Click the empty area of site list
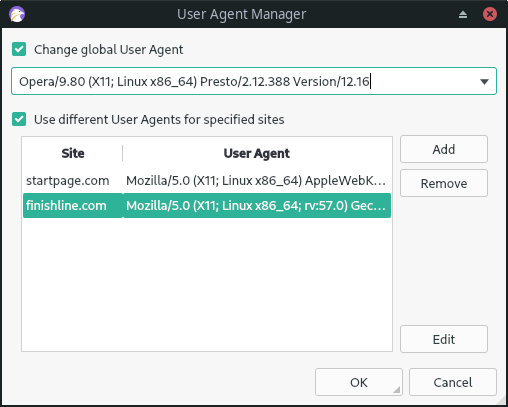 pos(207,283)
